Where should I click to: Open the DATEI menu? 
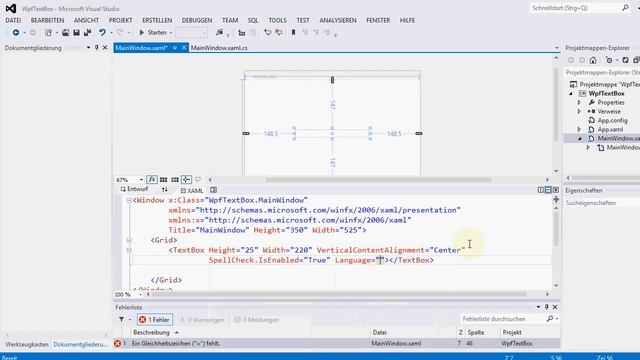13,20
